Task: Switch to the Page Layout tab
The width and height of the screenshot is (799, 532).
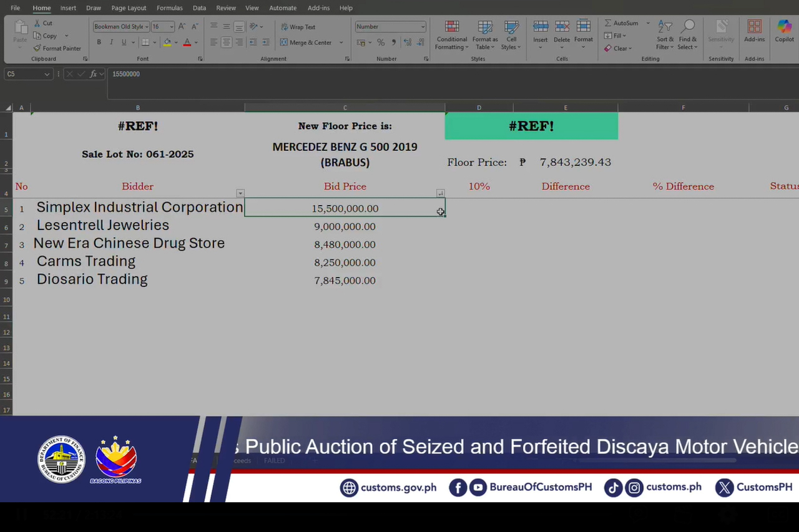Action: [x=129, y=8]
